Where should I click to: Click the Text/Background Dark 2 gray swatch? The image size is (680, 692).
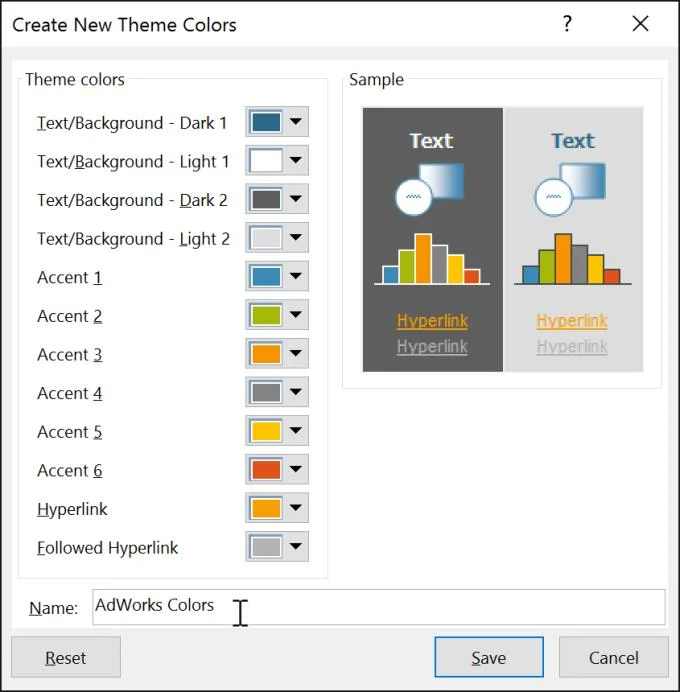(266, 199)
